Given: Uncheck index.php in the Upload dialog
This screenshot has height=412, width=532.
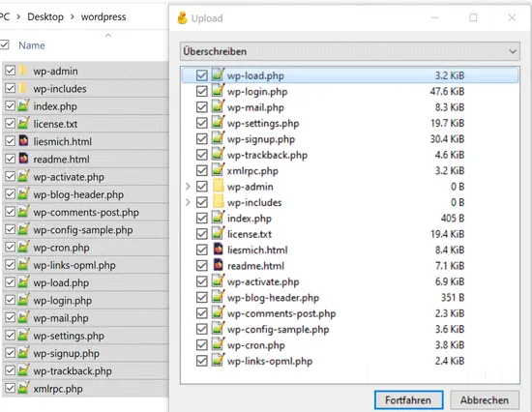Looking at the screenshot, I should coord(202,219).
